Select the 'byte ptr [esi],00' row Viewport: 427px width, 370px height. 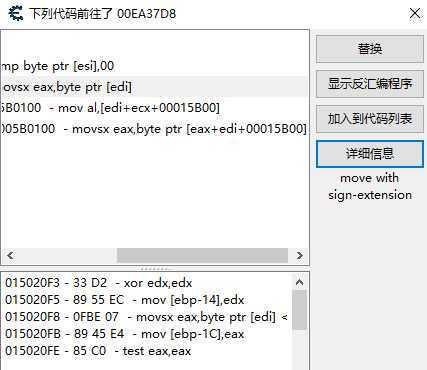pyautogui.click(x=154, y=66)
